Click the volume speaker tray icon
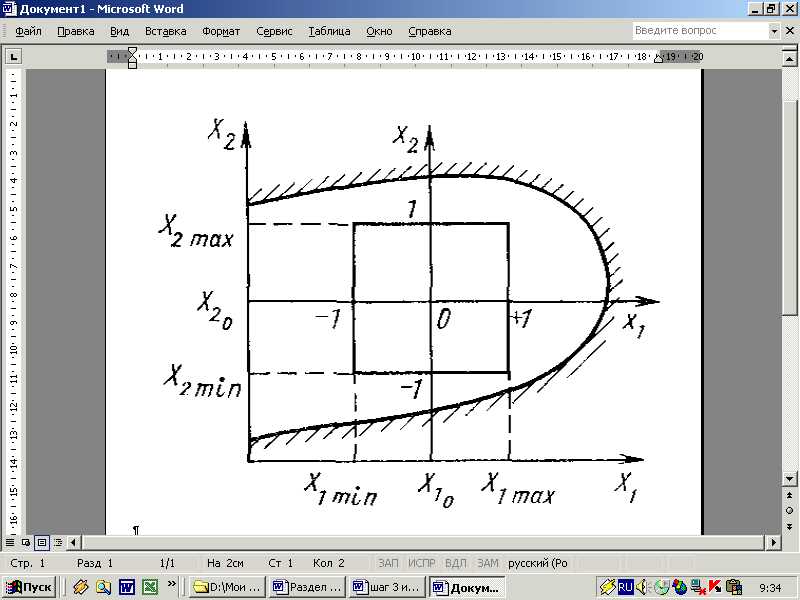800x600 pixels. tap(642, 587)
